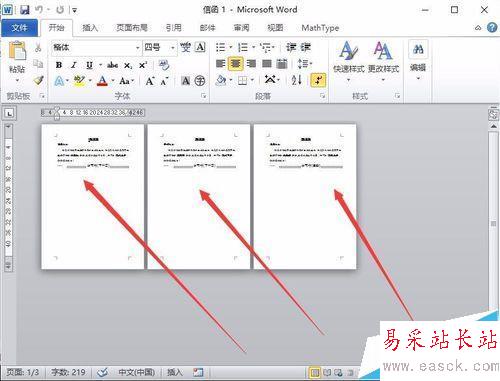Open the Customize Quick Access Toolbar dropdown
Image resolution: width=500 pixels, height=381 pixels.
pos(75,10)
